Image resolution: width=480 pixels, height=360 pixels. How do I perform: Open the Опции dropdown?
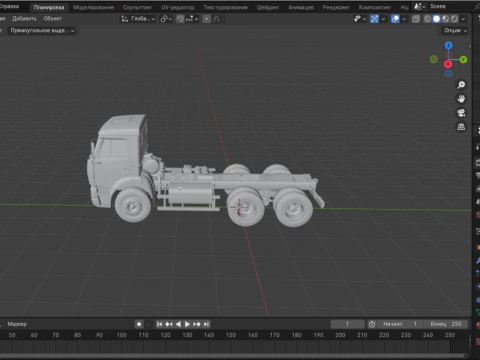pyautogui.click(x=455, y=30)
